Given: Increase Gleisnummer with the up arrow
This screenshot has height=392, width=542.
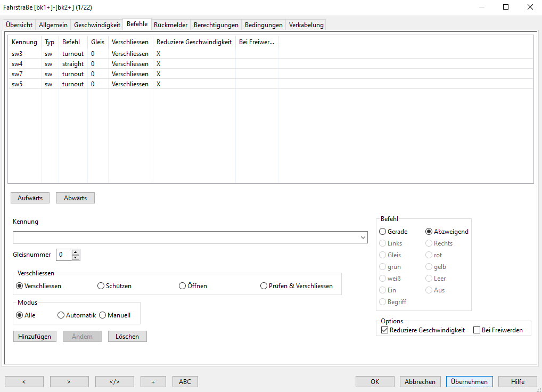Looking at the screenshot, I should [76, 252].
